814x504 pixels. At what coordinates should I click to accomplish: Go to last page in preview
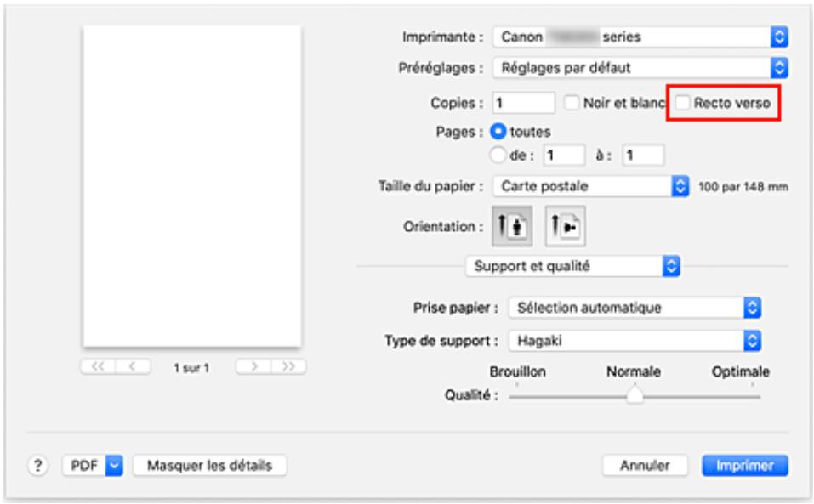tap(288, 366)
